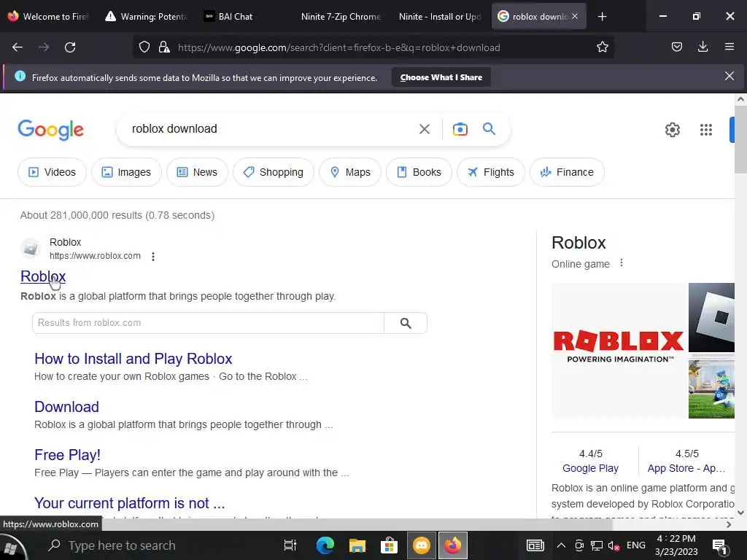Filter results by Maps
This screenshot has width=747, height=560.
pyautogui.click(x=350, y=172)
